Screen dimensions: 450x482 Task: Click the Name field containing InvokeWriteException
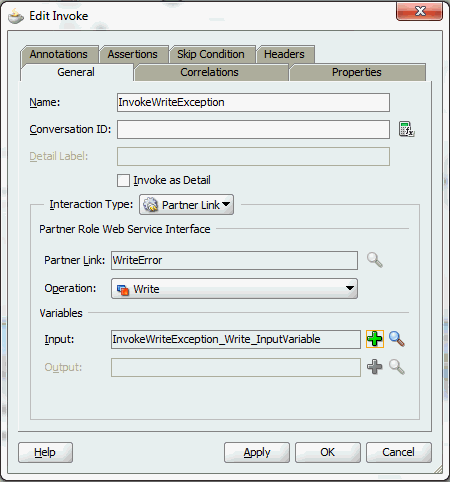point(253,102)
